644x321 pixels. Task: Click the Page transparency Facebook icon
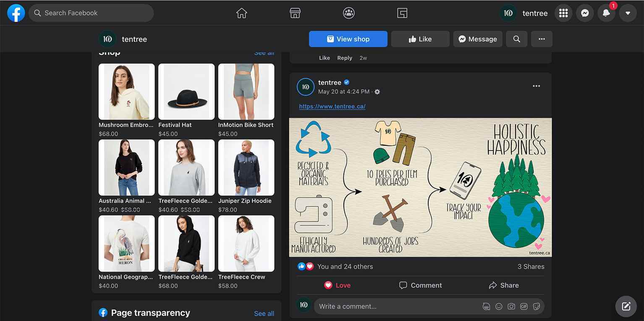click(103, 313)
